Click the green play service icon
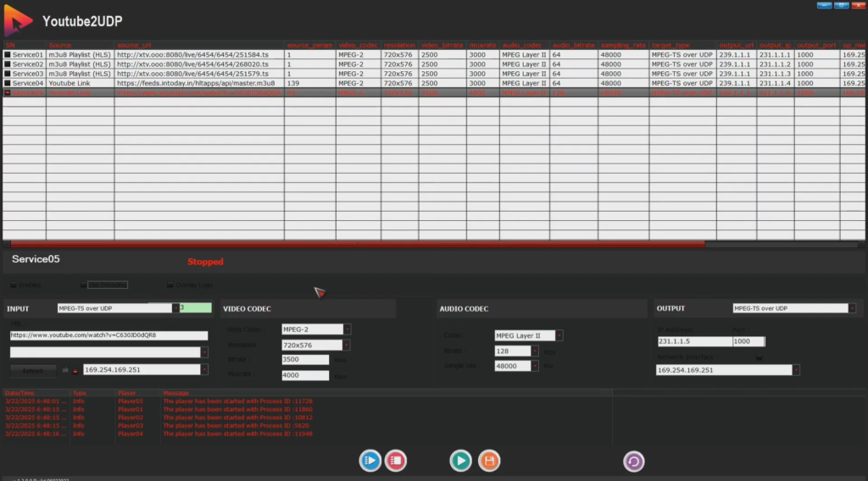The height and width of the screenshot is (481, 868). [460, 461]
